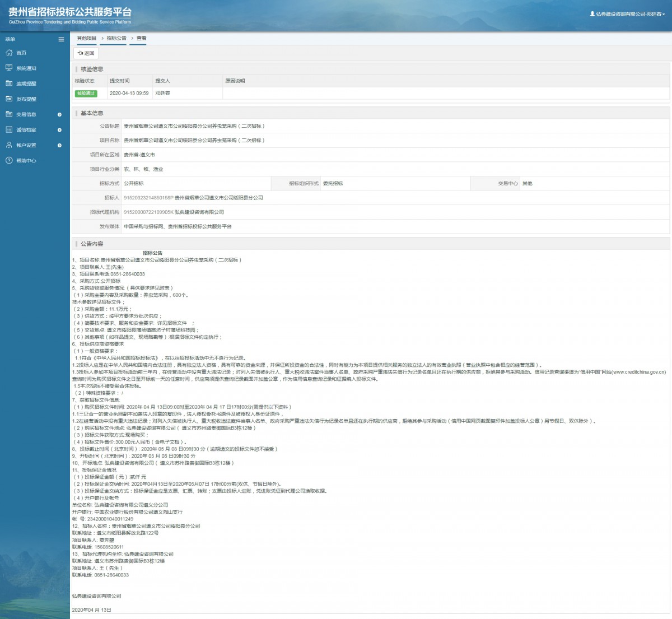Viewport: 672px width, 619px height.
Task: Click the 核验信息 section header
Action: click(x=92, y=69)
